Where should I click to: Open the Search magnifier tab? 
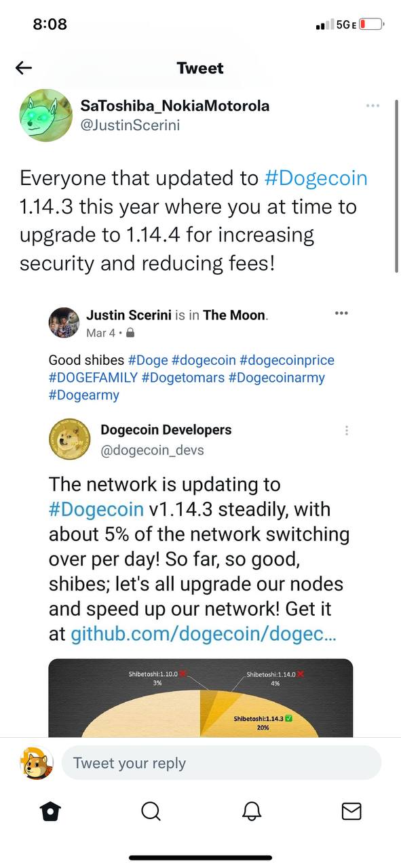tap(151, 811)
